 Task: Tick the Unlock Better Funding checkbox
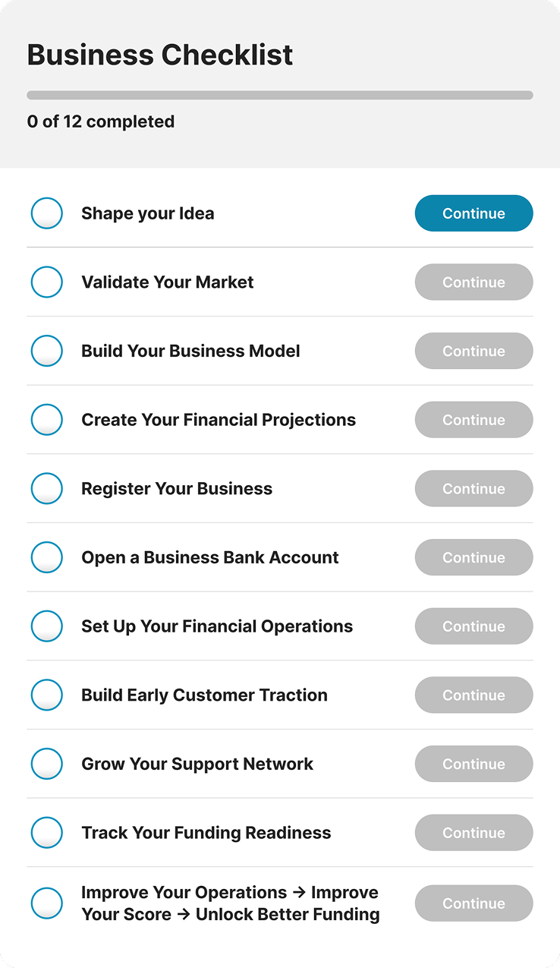click(x=47, y=903)
